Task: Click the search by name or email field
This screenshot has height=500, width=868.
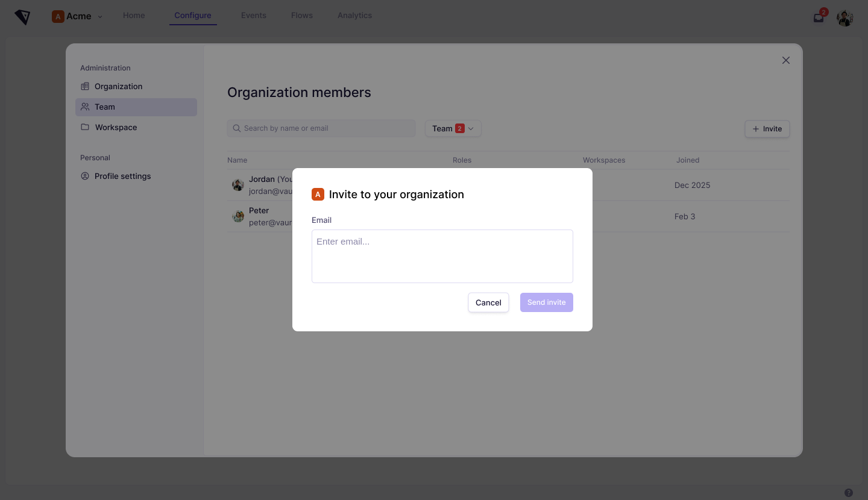Action: 321,128
